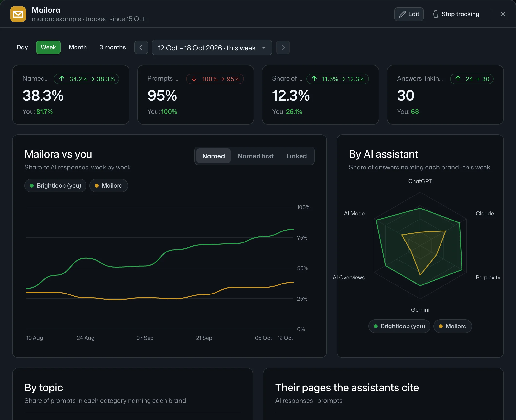Click Stop tracking with trash icon

456,14
